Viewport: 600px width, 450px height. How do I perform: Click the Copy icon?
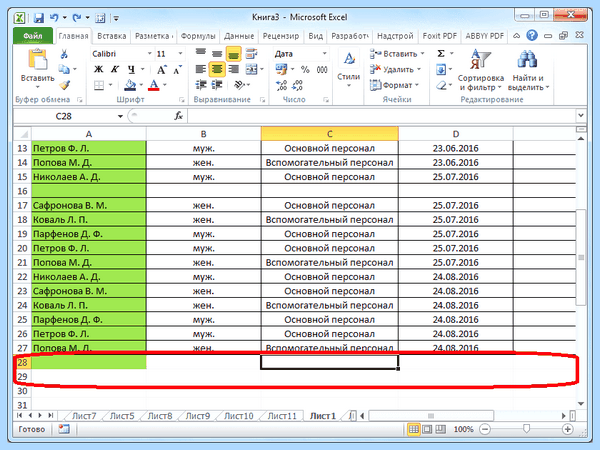(64, 69)
